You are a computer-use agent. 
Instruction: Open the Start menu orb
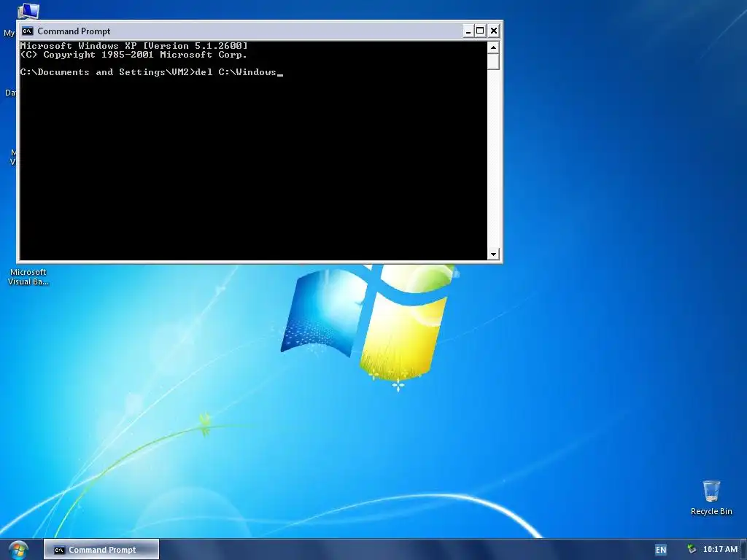coord(18,550)
